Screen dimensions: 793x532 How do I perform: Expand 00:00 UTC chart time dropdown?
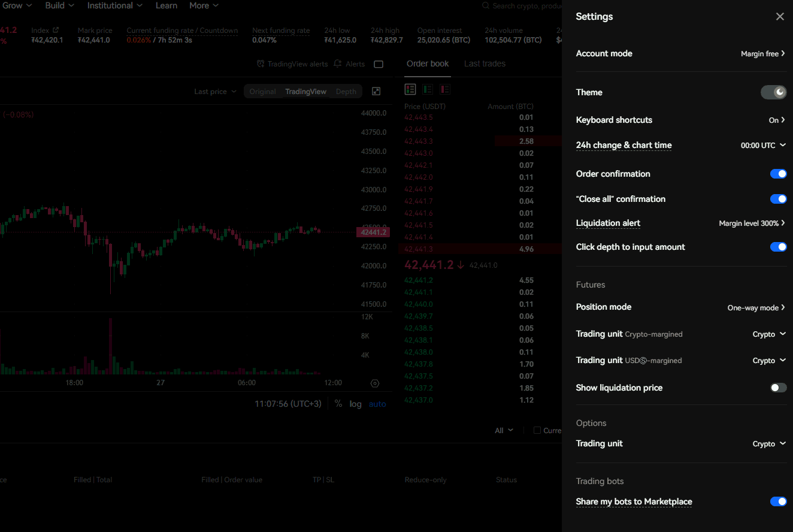point(763,145)
